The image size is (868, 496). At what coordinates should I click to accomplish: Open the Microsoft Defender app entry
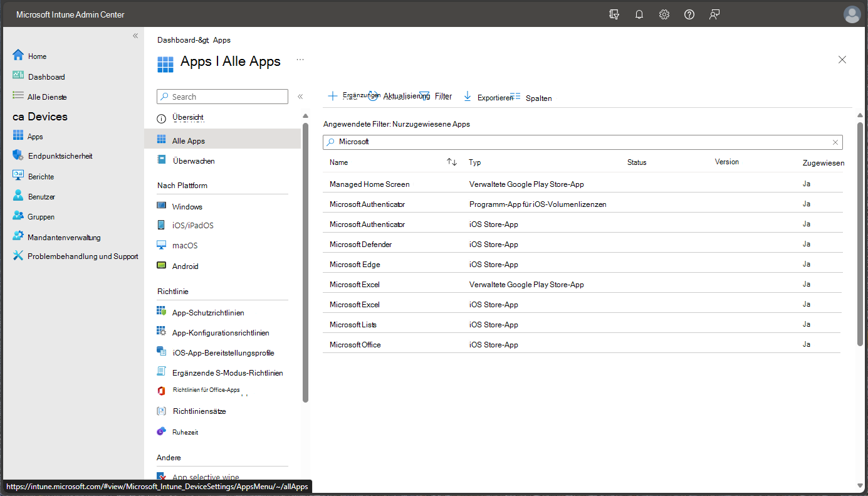coord(361,245)
